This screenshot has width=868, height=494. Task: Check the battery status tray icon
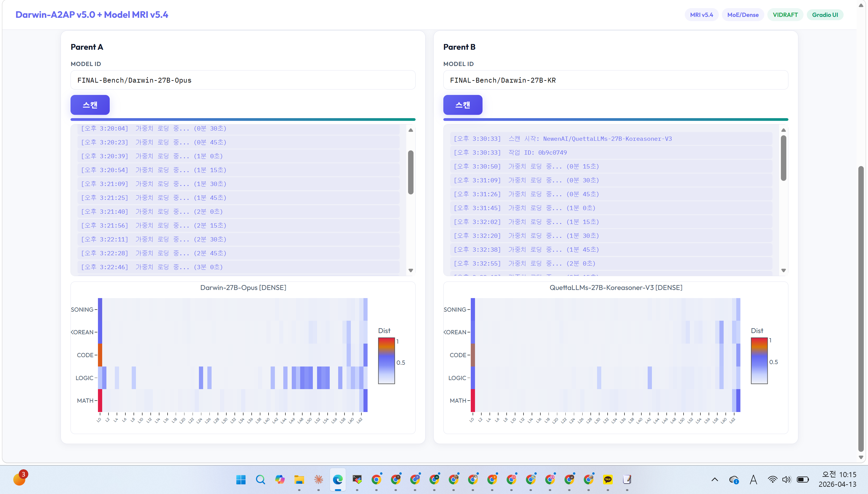803,480
